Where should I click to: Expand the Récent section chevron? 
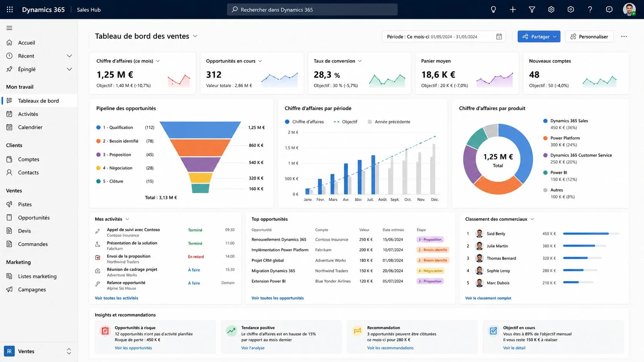coord(69,56)
